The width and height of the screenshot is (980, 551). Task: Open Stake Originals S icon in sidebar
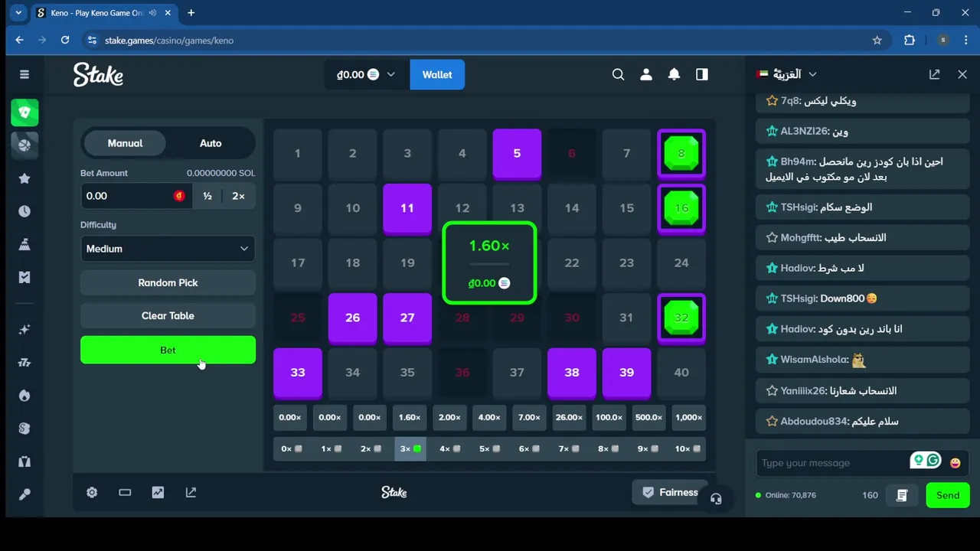tap(24, 429)
